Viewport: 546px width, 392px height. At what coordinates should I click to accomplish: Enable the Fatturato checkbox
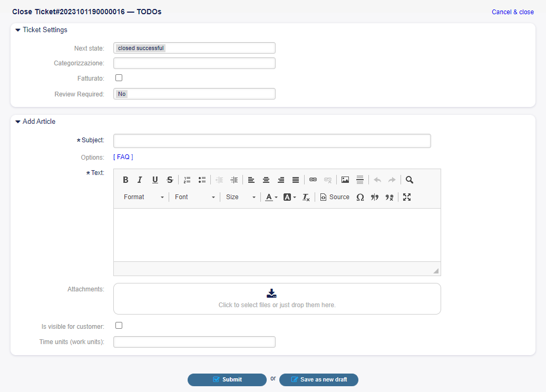(x=119, y=78)
